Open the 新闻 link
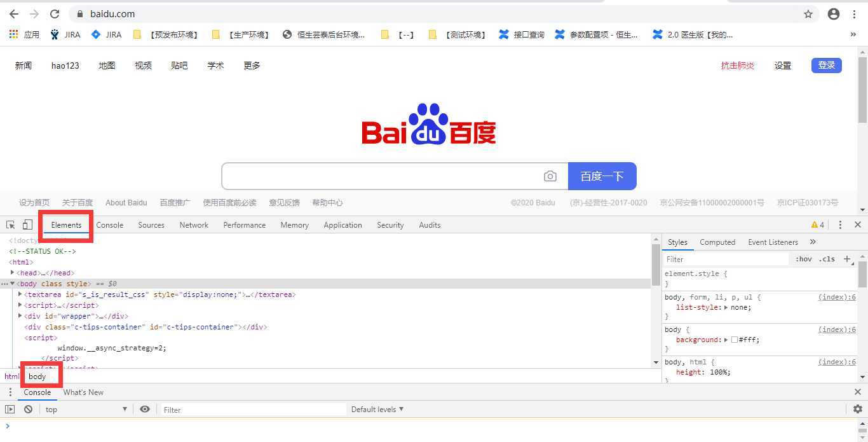The width and height of the screenshot is (868, 442). (24, 65)
